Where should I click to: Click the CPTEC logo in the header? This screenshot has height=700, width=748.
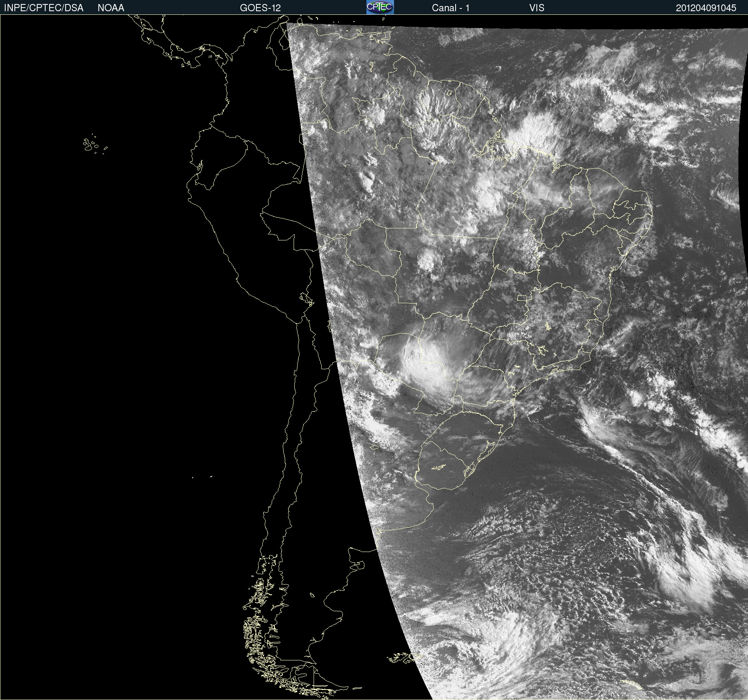[x=380, y=7]
